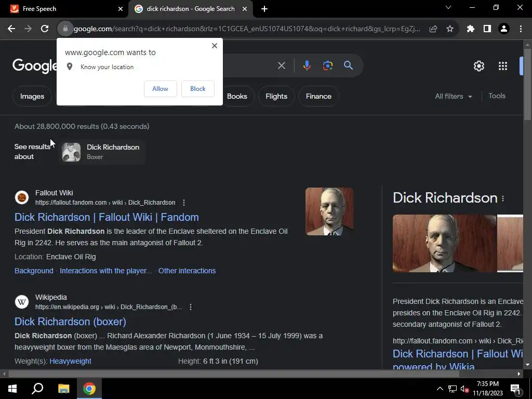The image size is (532, 399).
Task: Show hidden system tray icons
Action: (x=440, y=389)
